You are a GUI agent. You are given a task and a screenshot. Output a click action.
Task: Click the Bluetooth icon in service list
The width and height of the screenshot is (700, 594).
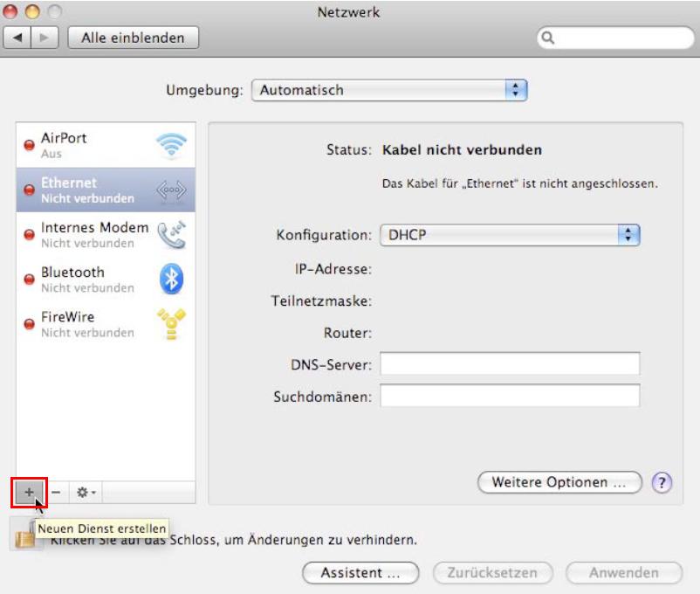point(171,279)
